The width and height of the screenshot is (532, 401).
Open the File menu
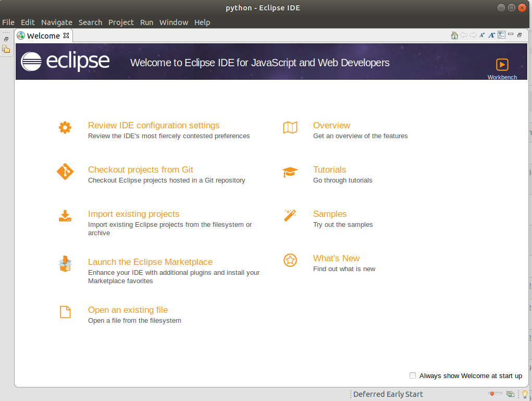pyautogui.click(x=8, y=22)
